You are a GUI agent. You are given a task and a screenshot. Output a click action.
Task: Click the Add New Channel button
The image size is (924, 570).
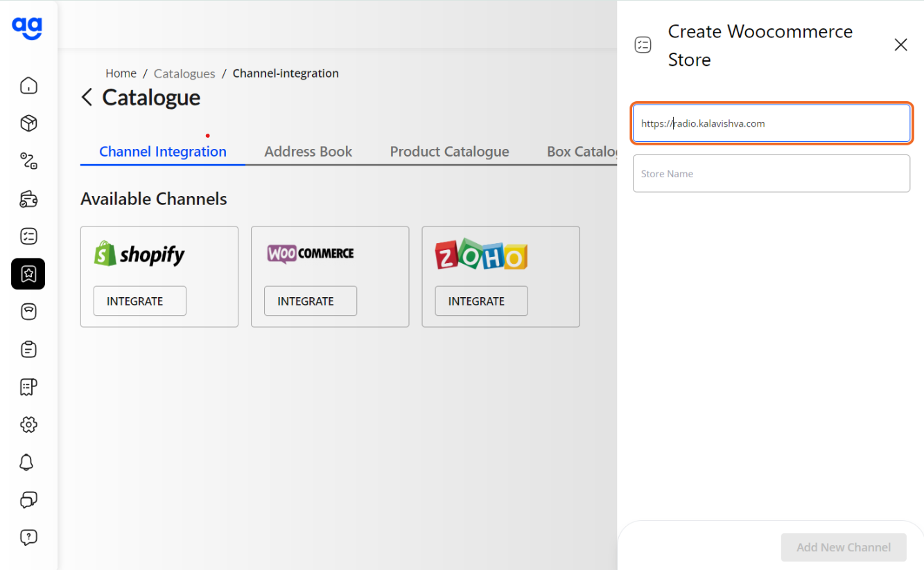[844, 547]
